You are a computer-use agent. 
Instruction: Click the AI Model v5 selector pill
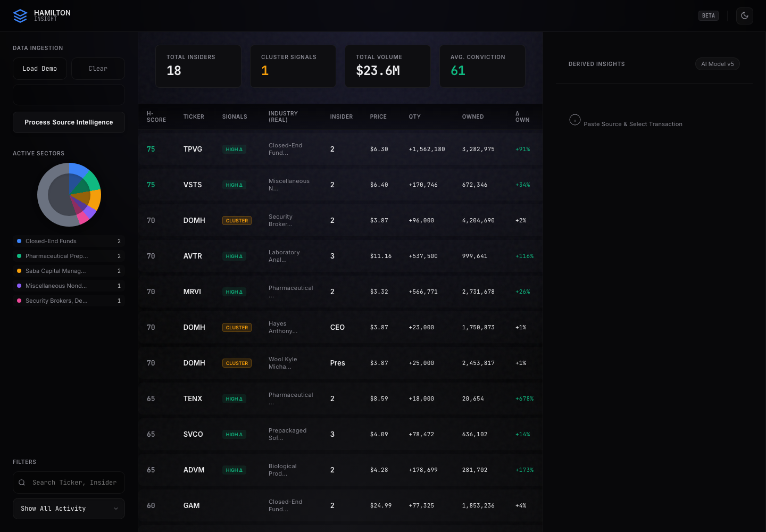718,64
